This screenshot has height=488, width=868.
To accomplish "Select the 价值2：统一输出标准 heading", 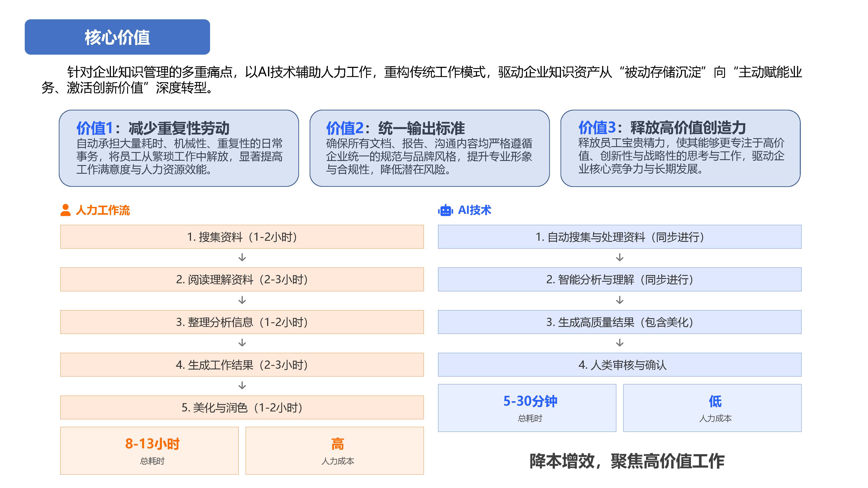I will click(x=395, y=128).
